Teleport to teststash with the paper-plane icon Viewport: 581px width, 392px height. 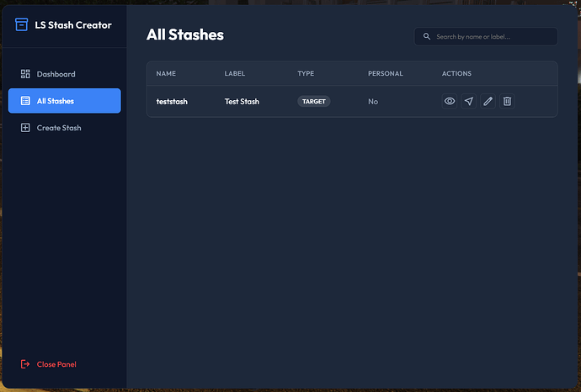(x=469, y=101)
